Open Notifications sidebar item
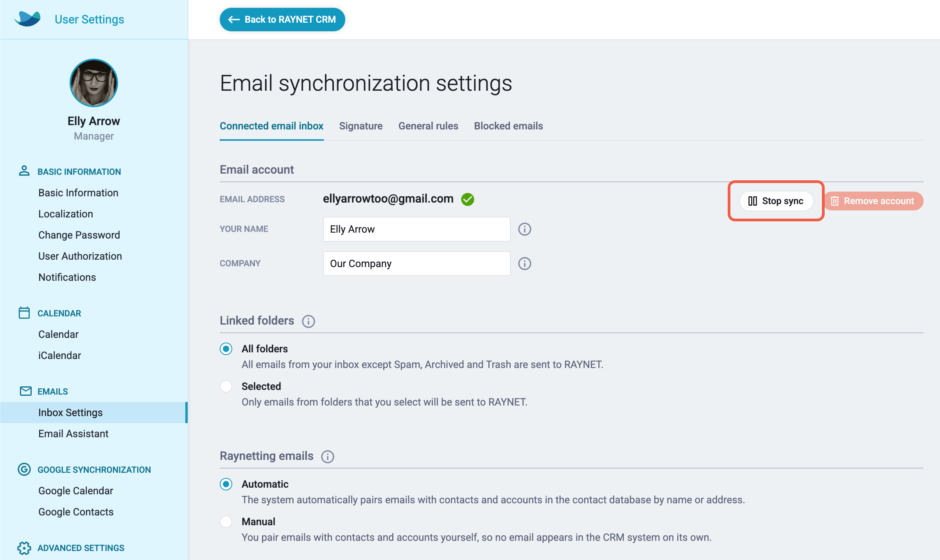The height and width of the screenshot is (560, 940). [x=67, y=277]
